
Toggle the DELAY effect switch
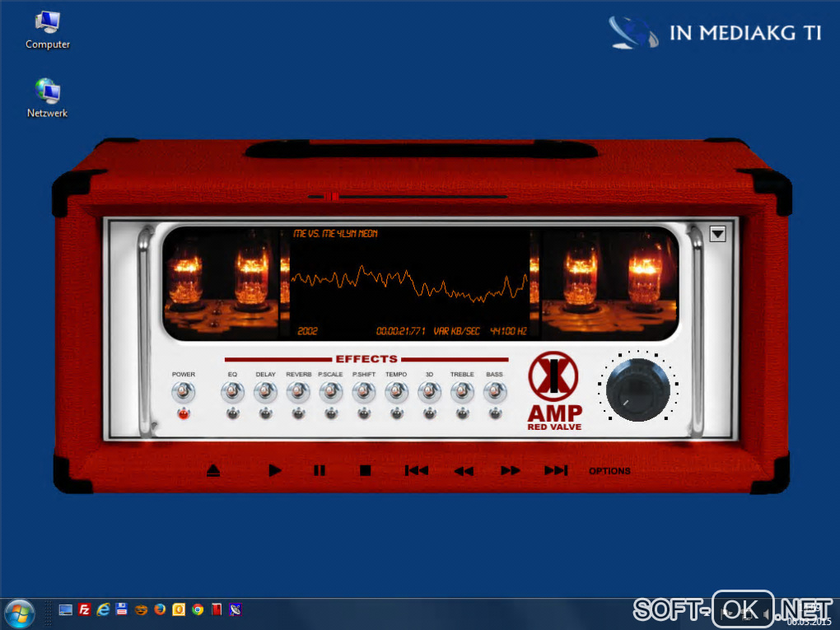point(265,392)
